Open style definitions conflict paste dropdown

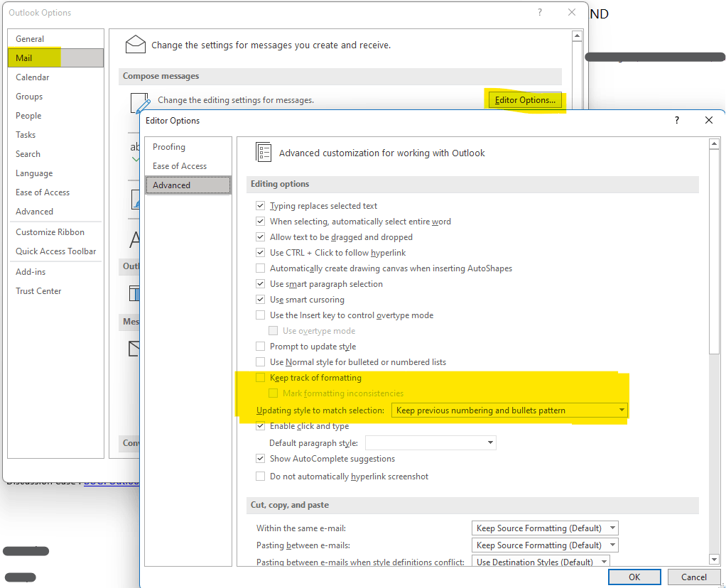pyautogui.click(x=541, y=561)
